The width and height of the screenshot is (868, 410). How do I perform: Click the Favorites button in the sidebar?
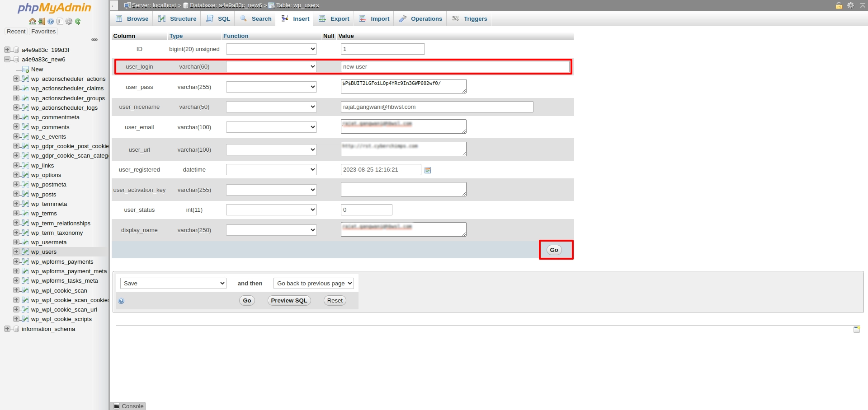click(43, 32)
